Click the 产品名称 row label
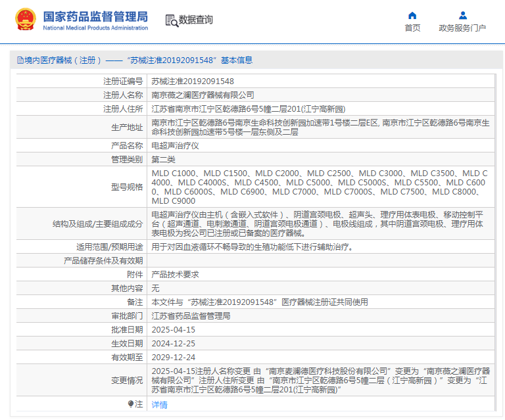Image resolution: width=505 pixels, height=420 pixels. (x=127, y=146)
